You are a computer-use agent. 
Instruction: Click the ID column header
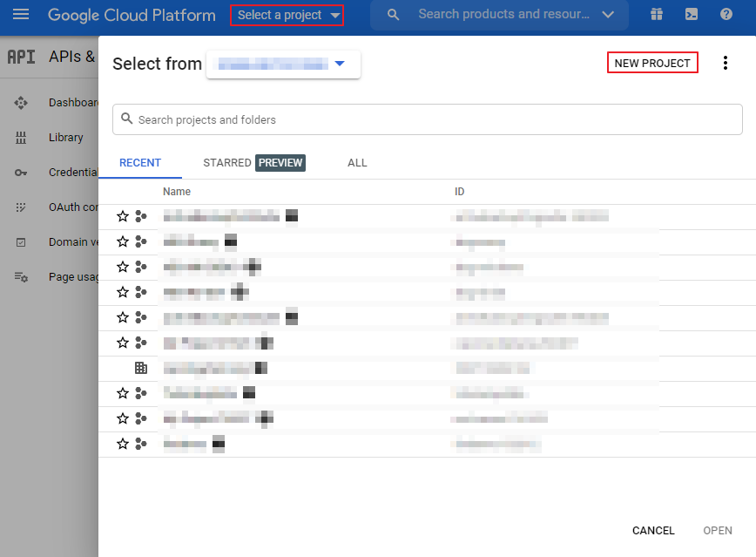pos(460,192)
